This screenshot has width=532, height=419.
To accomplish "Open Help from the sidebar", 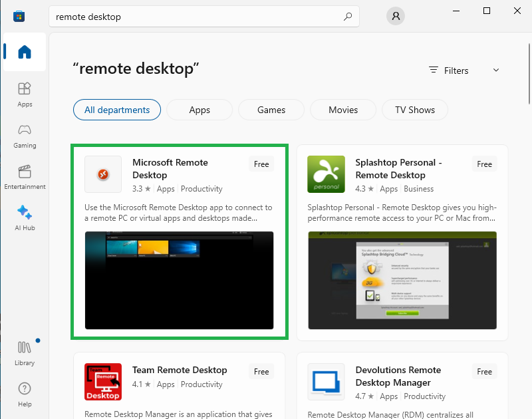I will (25, 394).
